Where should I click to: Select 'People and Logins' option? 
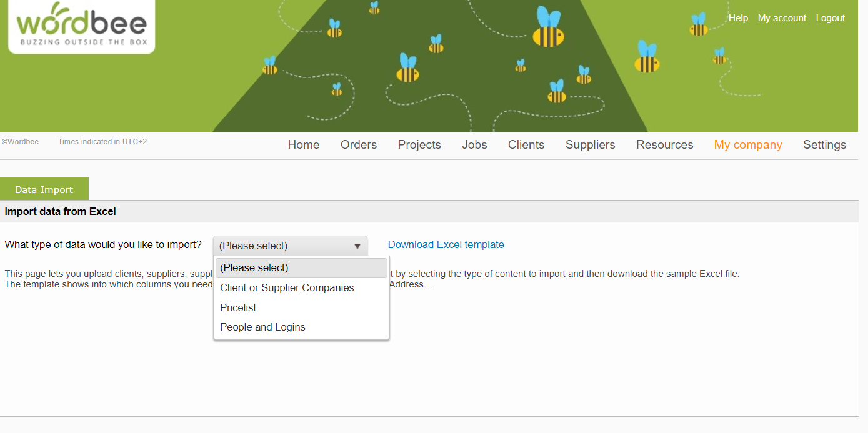point(262,327)
